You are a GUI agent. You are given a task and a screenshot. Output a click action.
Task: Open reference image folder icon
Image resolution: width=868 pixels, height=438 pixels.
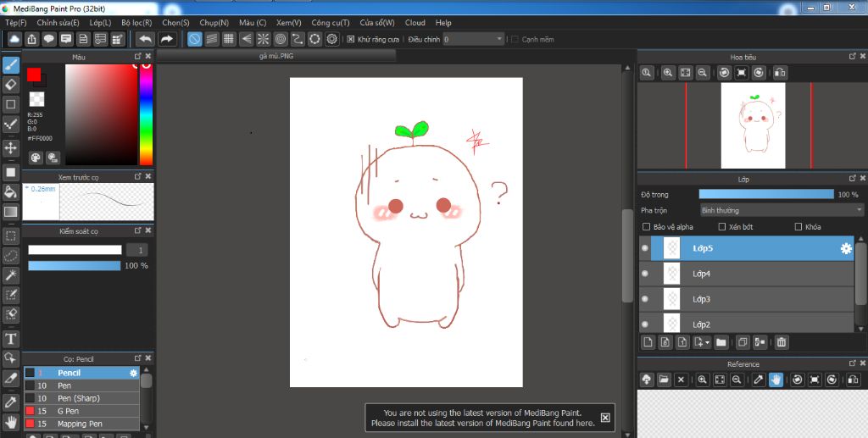(664, 380)
